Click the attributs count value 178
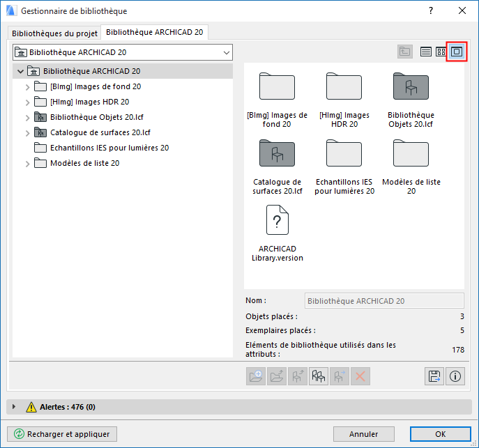 click(x=458, y=350)
